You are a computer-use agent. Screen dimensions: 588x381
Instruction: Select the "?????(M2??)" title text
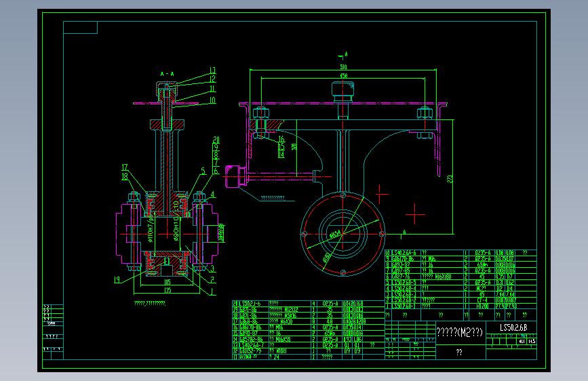pyautogui.click(x=459, y=332)
